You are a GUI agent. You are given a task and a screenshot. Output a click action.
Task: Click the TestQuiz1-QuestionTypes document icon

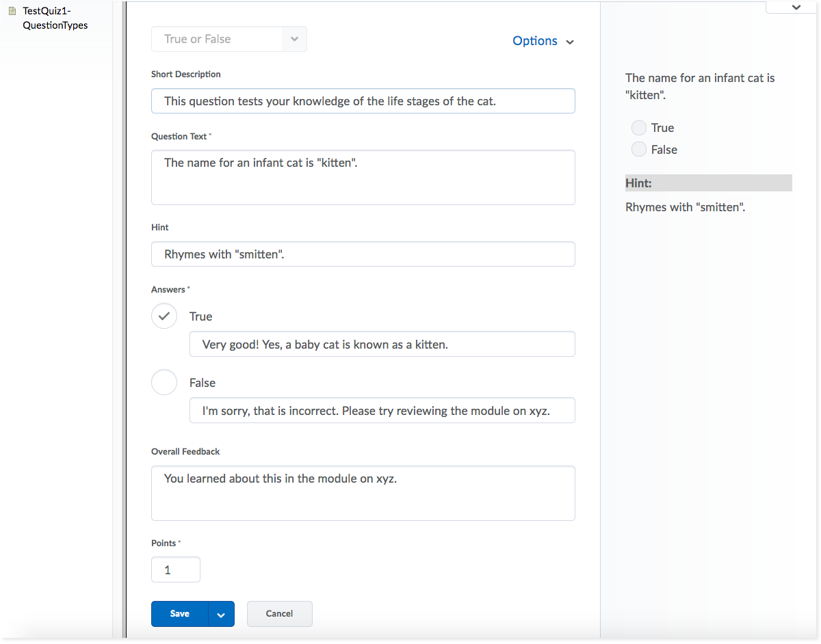point(12,12)
